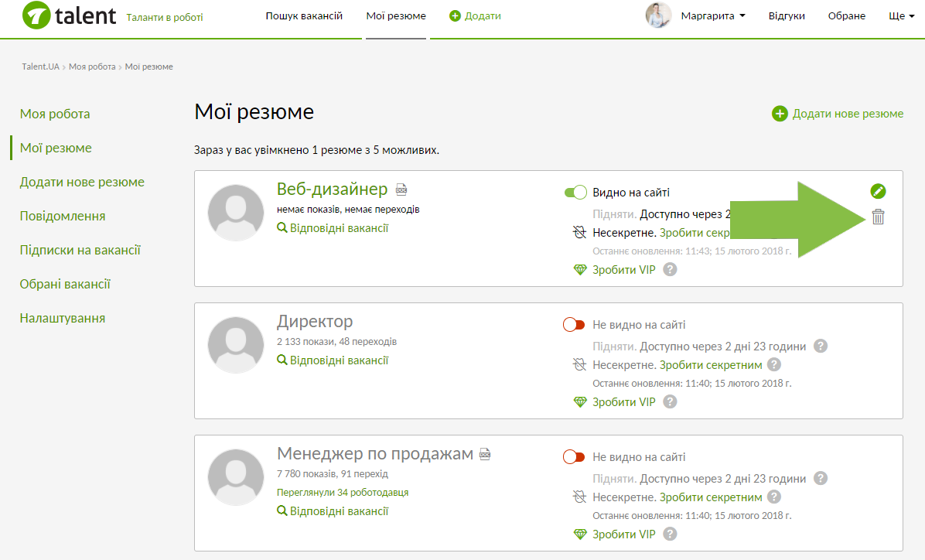Click the help icon by Зробити VIP in Веб-дизайнер
This screenshot has height=560, width=925.
[x=671, y=270]
